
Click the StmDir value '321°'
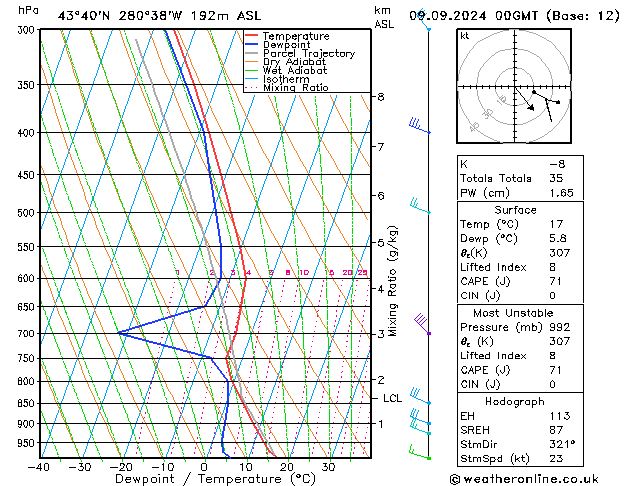click(562, 444)
